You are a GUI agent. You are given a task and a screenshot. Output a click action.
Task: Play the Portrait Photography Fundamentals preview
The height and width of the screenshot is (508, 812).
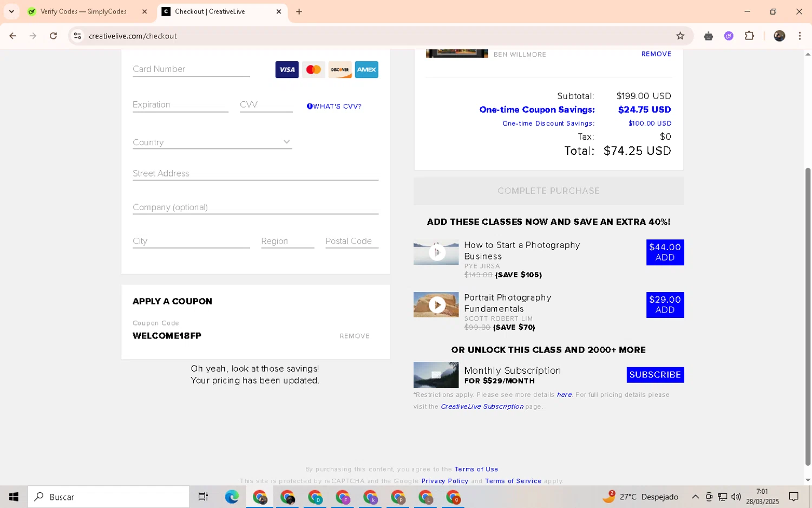coord(437,305)
